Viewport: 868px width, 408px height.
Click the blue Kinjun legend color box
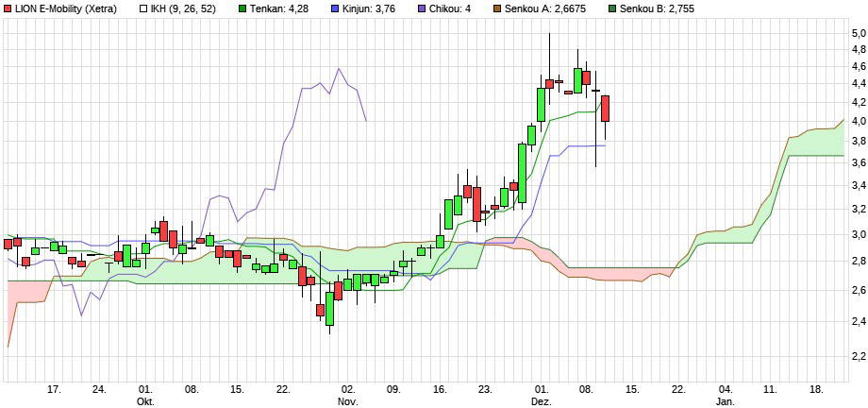tap(333, 8)
